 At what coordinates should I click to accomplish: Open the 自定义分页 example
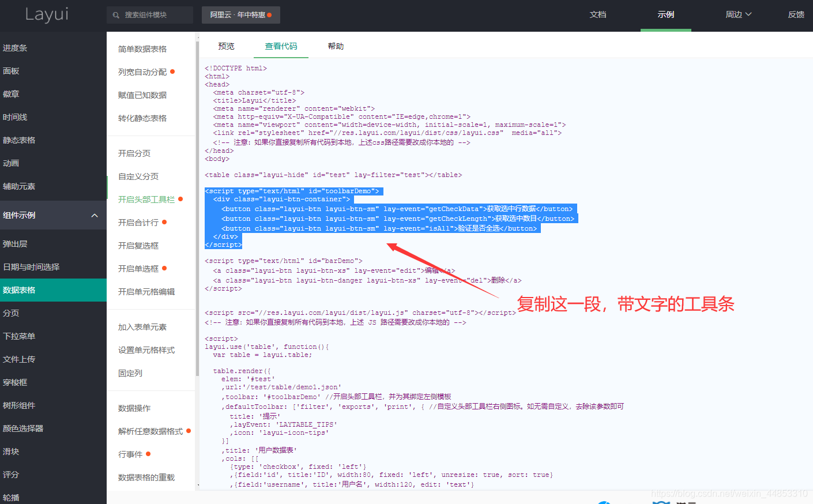click(138, 176)
